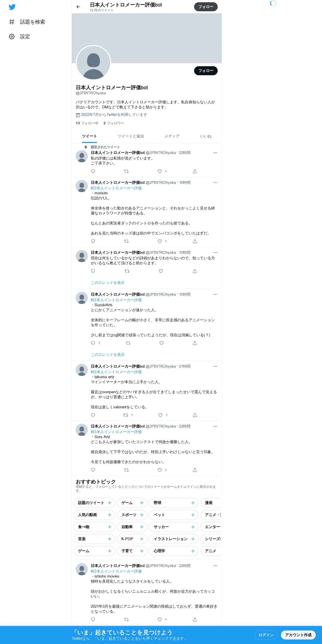Viewport: 322px width, 644px height.
Task: Like the pinned tweet
Action: coord(160,171)
